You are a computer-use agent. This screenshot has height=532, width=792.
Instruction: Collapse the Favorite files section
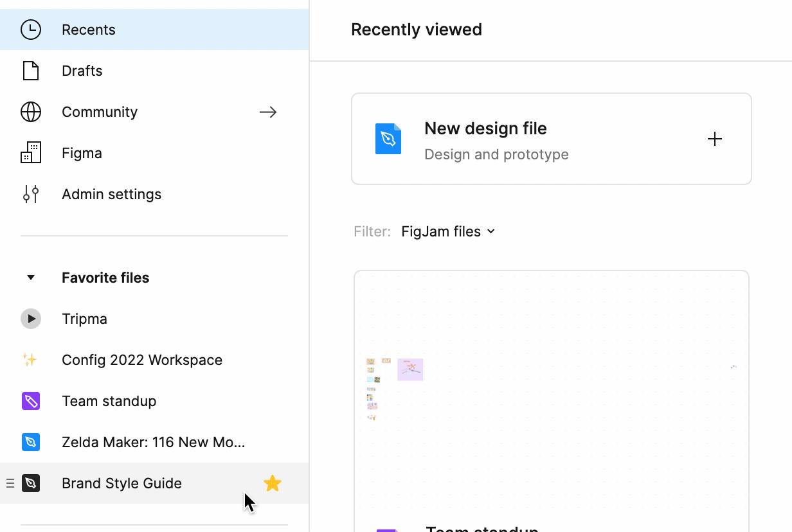31,277
